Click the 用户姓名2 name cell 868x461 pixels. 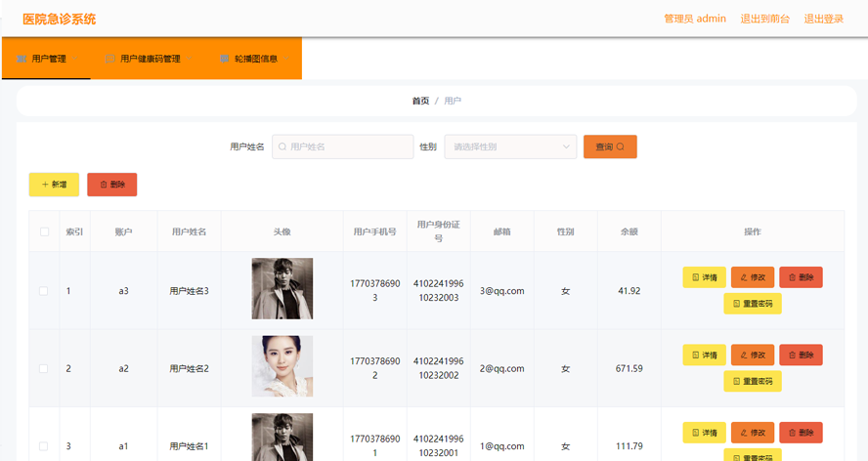click(x=189, y=368)
